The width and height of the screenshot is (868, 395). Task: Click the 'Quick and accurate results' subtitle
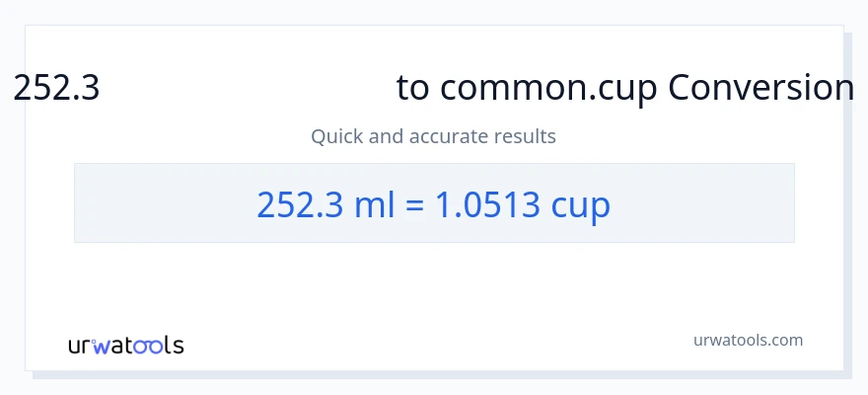(x=433, y=136)
